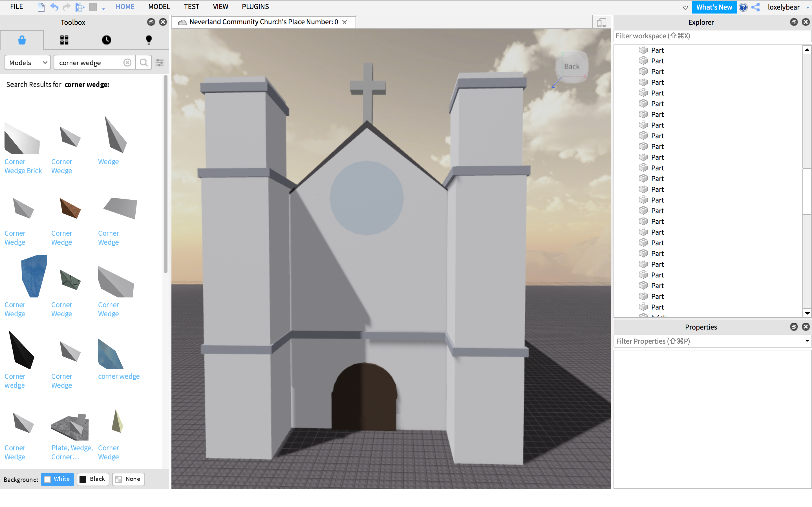Set thumbnail background to Black
812x507 pixels.
93,479
